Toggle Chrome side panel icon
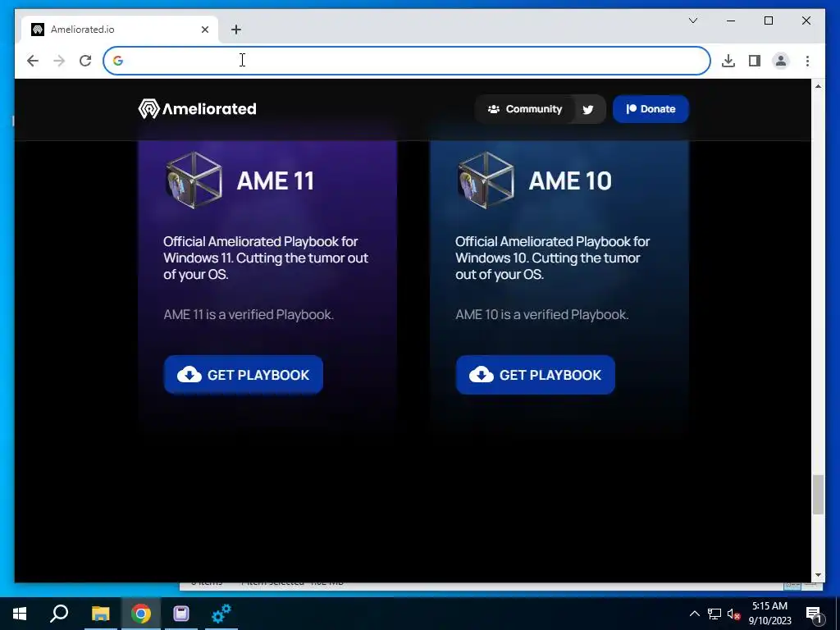 pyautogui.click(x=755, y=61)
